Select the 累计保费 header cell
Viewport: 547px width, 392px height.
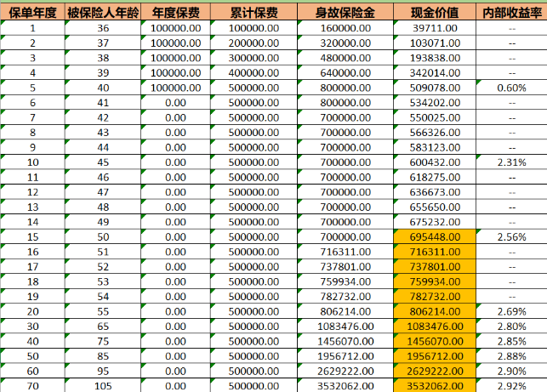pos(254,14)
